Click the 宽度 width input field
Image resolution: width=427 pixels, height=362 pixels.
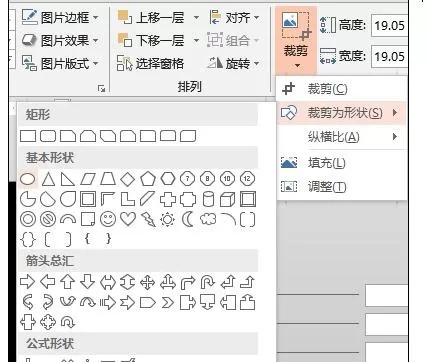(x=389, y=56)
